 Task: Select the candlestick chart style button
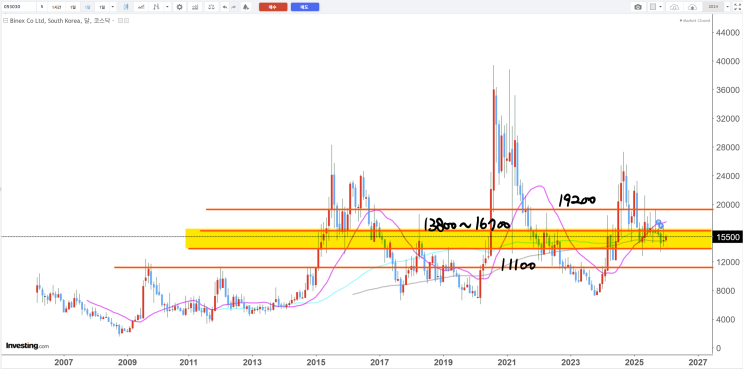pos(126,7)
